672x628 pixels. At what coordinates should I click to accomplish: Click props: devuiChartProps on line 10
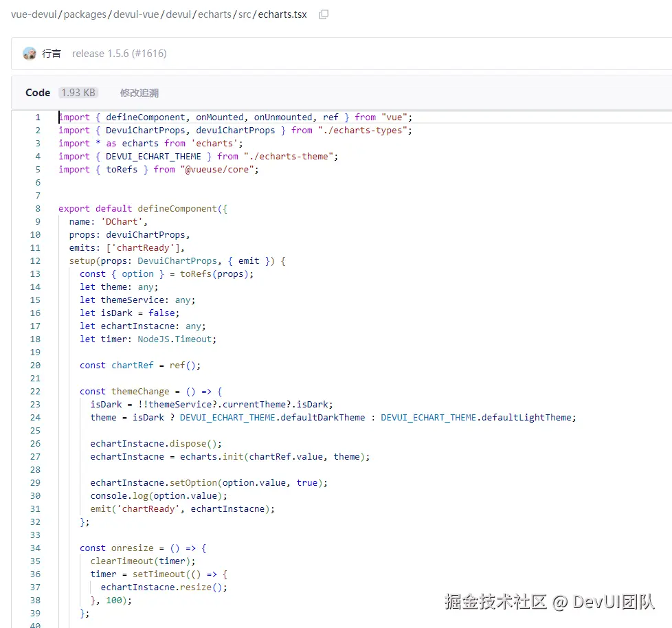point(127,235)
